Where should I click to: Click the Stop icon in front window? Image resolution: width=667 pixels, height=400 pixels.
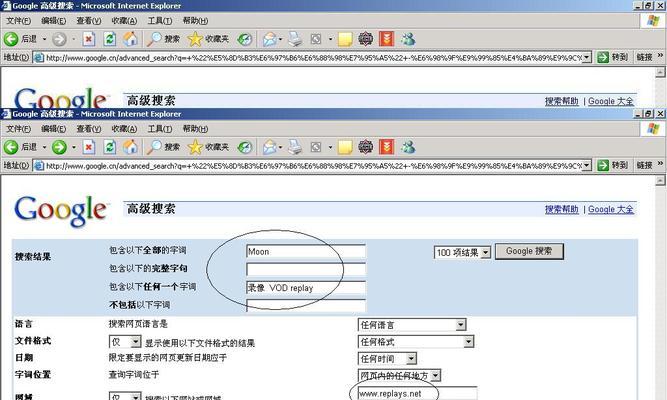[x=88, y=147]
